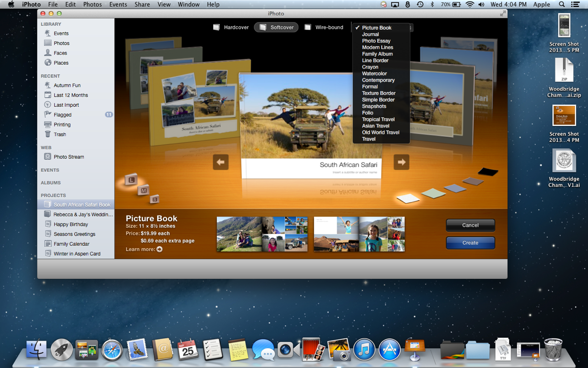Click the first sample page spread thumbnail
This screenshot has width=588, height=368.
[x=262, y=234]
